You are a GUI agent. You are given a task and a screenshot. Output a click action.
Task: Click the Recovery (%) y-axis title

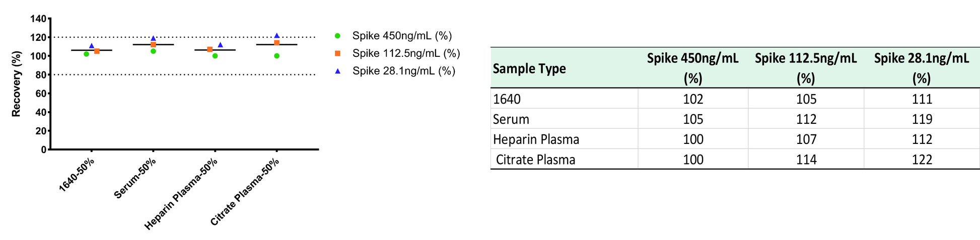click(x=16, y=84)
